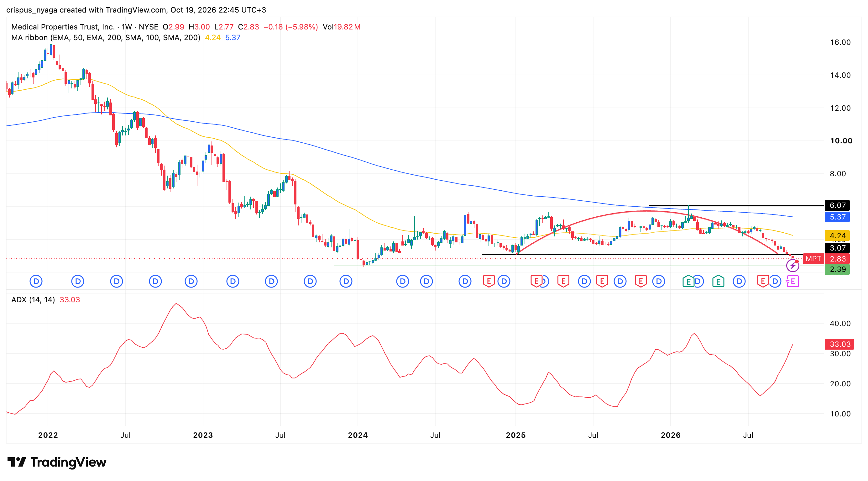This screenshot has height=481, width=868.
Task: Click the yellow 4.24 axis label
Action: pos(837,235)
